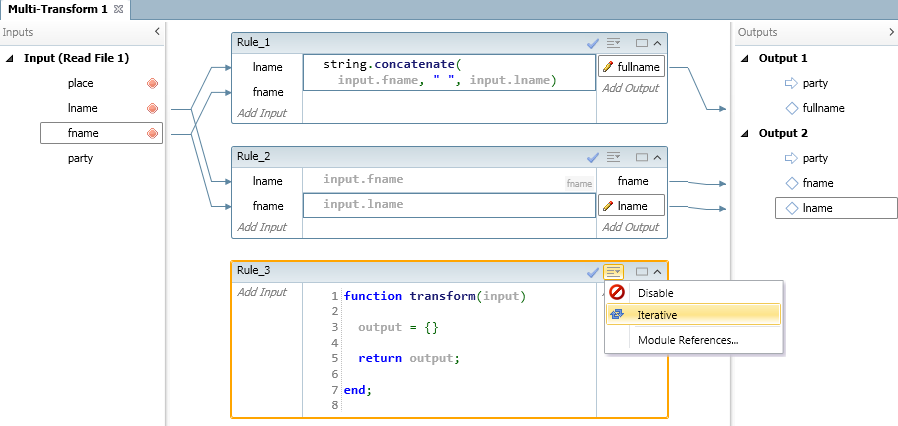
Task: Expand the Outputs panel side arrow
Action: [891, 33]
